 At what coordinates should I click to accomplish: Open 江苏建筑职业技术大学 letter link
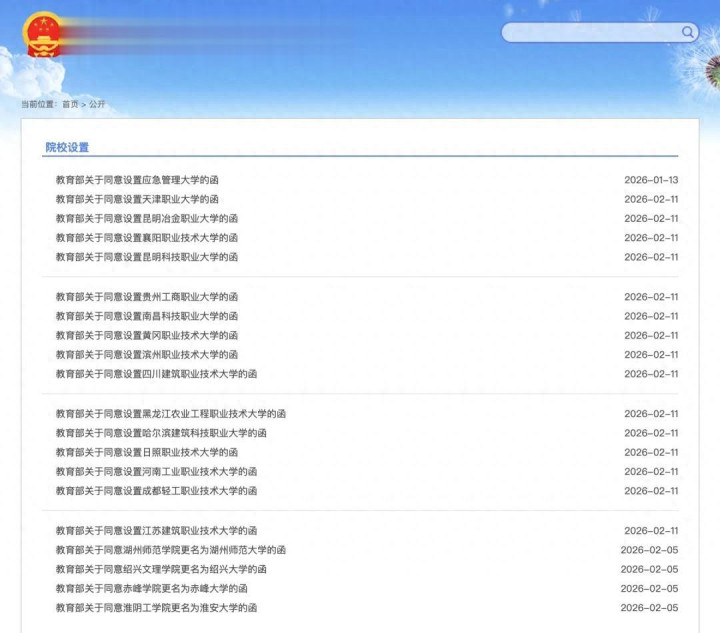coord(157,531)
